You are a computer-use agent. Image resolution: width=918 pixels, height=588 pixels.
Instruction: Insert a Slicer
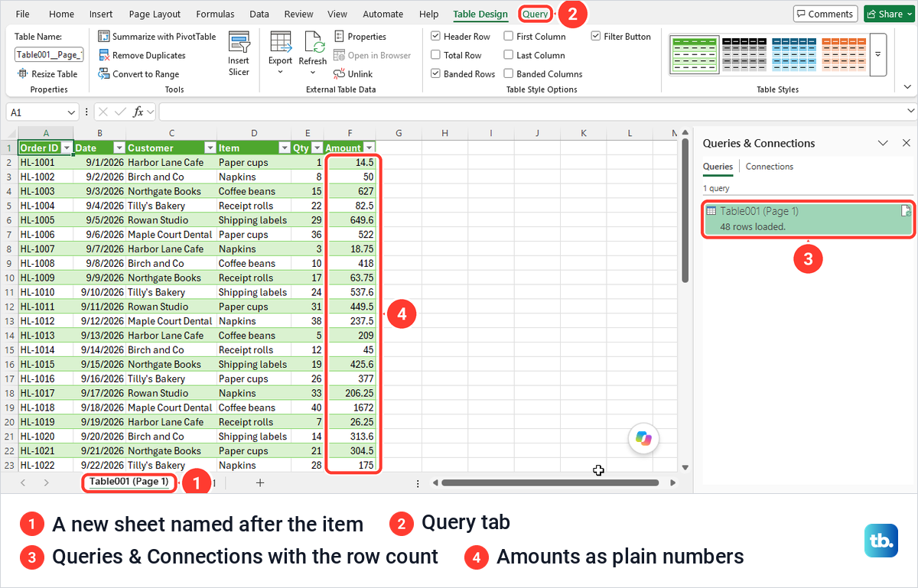click(x=239, y=54)
